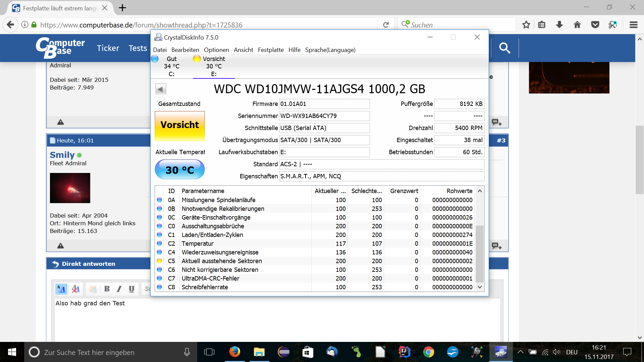Click the browser reload button
644x362 pixels.
coord(386,25)
